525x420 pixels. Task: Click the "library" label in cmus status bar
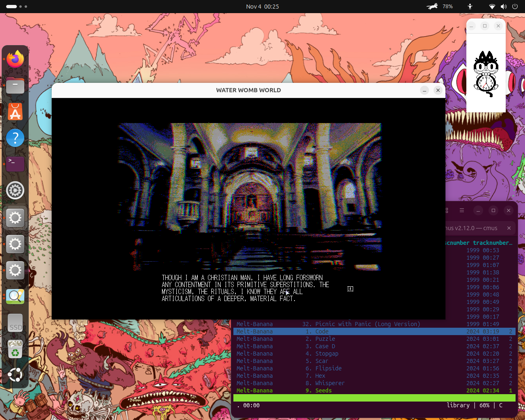[458, 405]
